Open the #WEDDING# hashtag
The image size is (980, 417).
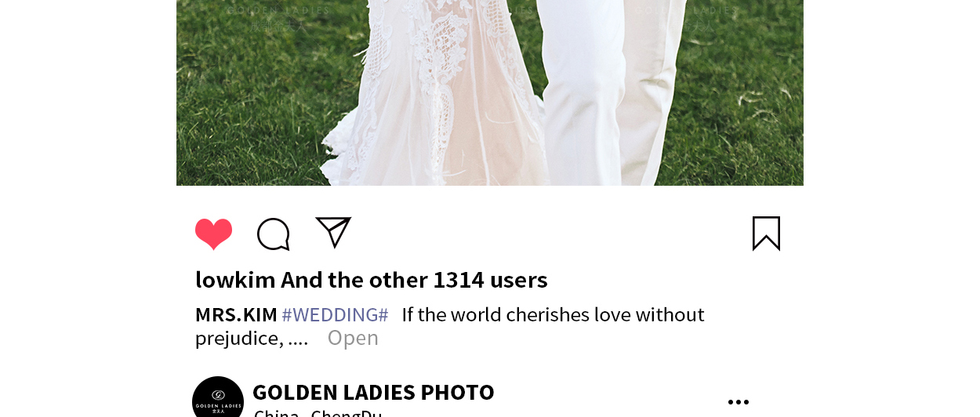tap(335, 315)
